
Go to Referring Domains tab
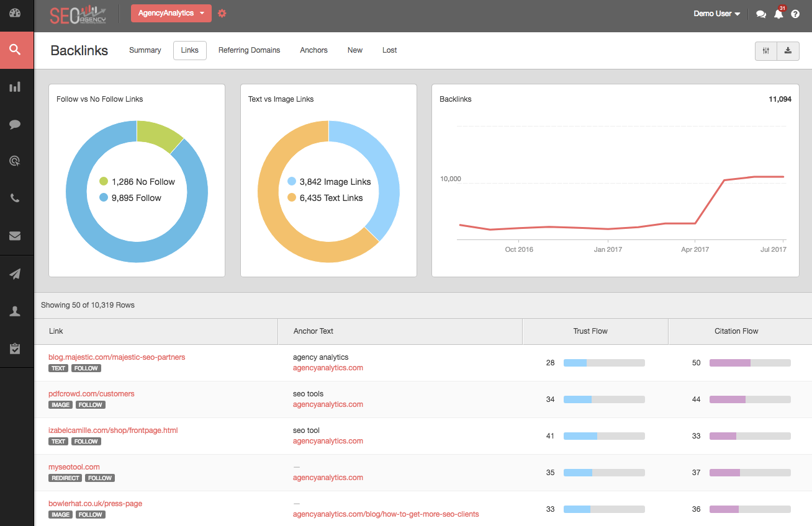(249, 50)
